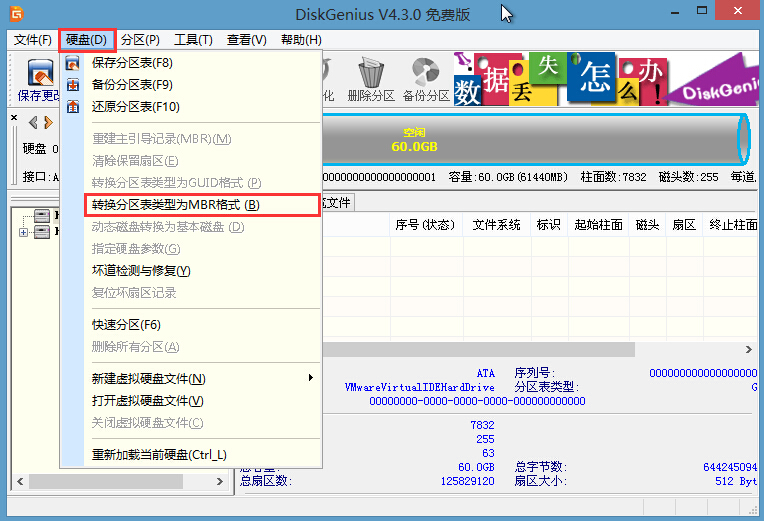Expand the second disk tree node

[23, 232]
